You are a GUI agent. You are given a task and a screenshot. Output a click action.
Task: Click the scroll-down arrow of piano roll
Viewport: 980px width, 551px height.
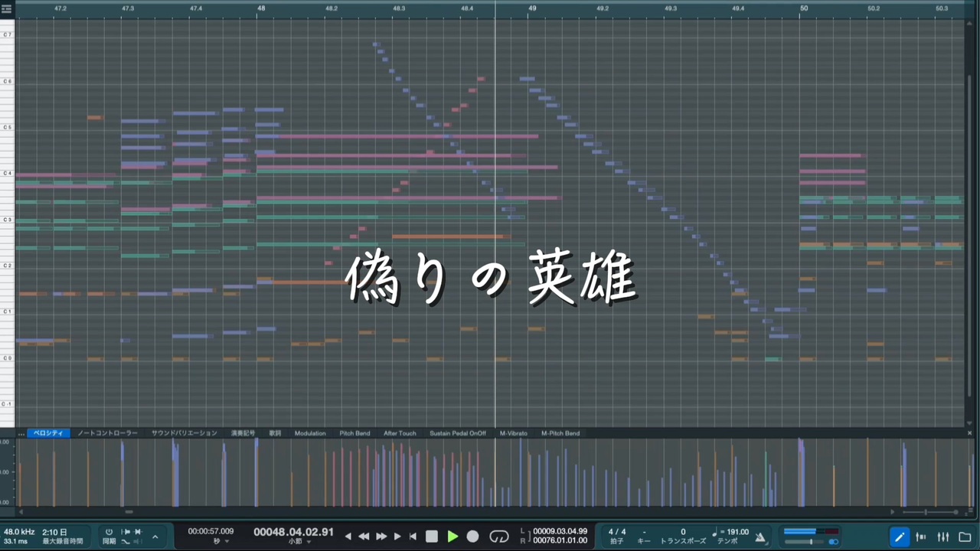[x=970, y=422]
